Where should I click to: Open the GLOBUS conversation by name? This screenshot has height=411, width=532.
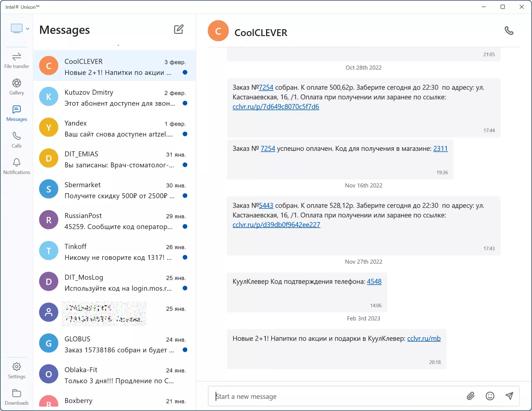[78, 339]
